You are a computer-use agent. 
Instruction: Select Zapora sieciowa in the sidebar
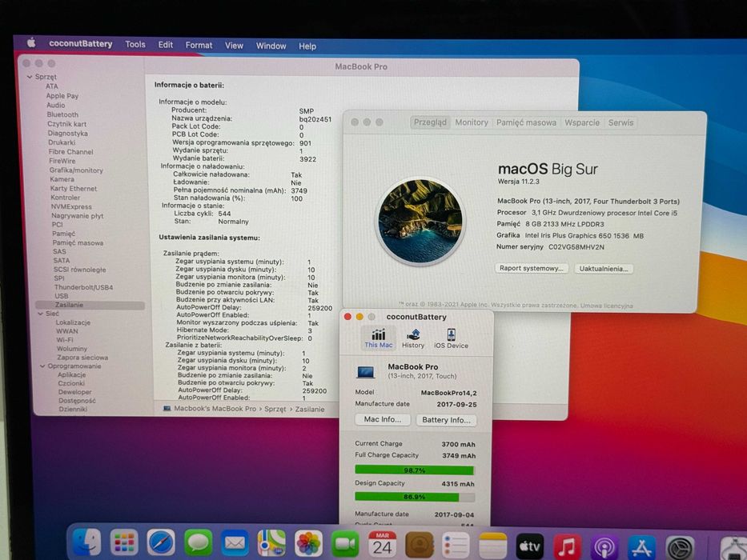[x=82, y=358]
